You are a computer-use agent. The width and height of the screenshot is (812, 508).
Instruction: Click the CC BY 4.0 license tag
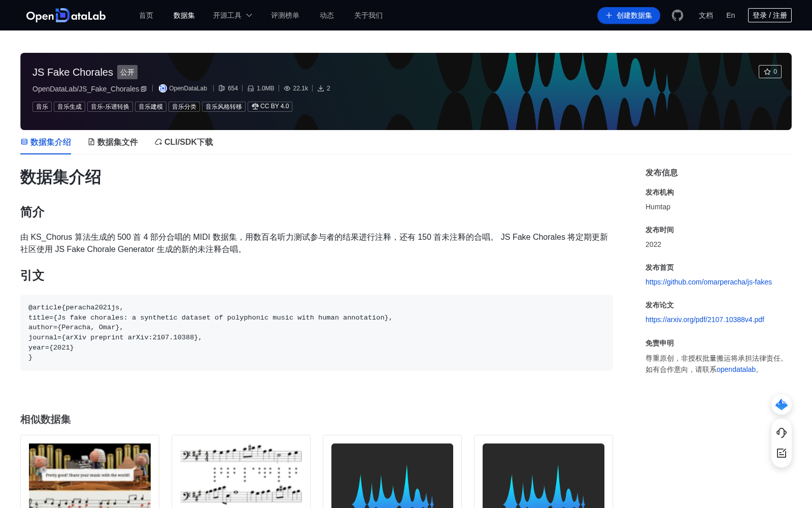coord(270,107)
